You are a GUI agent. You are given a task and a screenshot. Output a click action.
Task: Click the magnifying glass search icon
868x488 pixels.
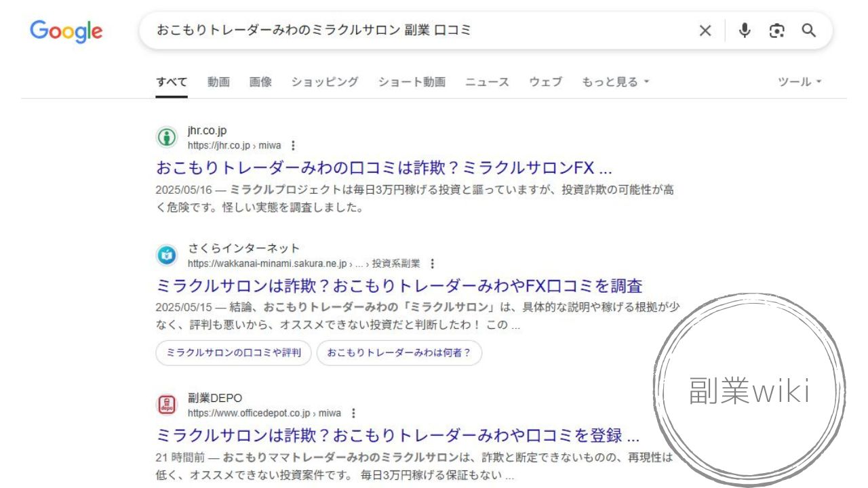point(808,30)
